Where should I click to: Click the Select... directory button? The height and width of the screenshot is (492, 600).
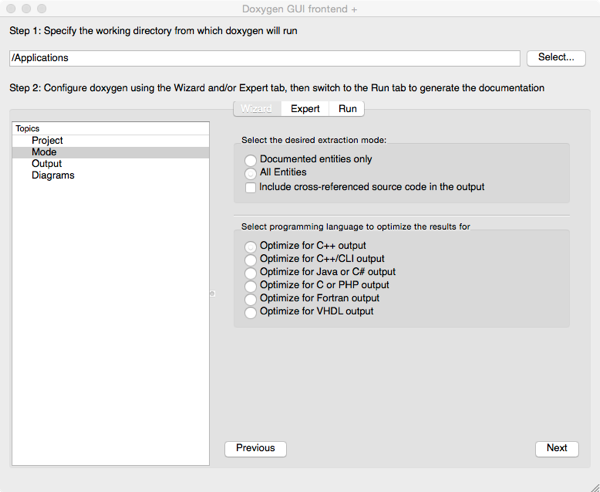point(555,58)
